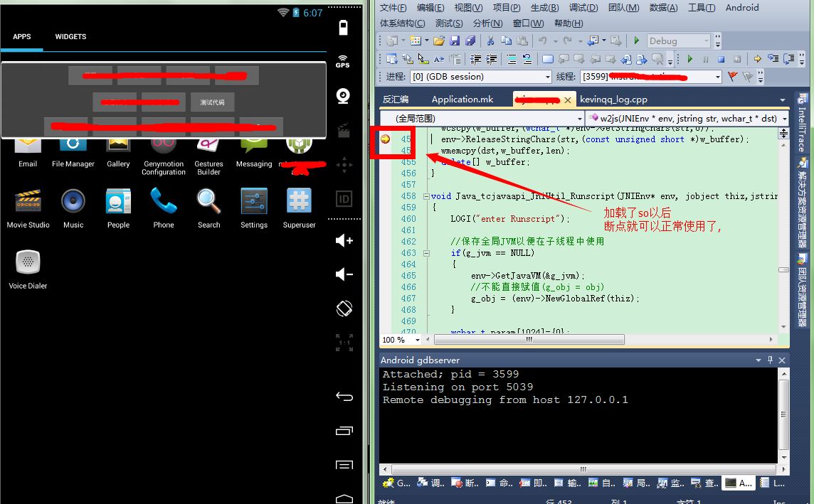
Task: Toggle the breakpoint marker in the editor margin
Action: [x=386, y=139]
